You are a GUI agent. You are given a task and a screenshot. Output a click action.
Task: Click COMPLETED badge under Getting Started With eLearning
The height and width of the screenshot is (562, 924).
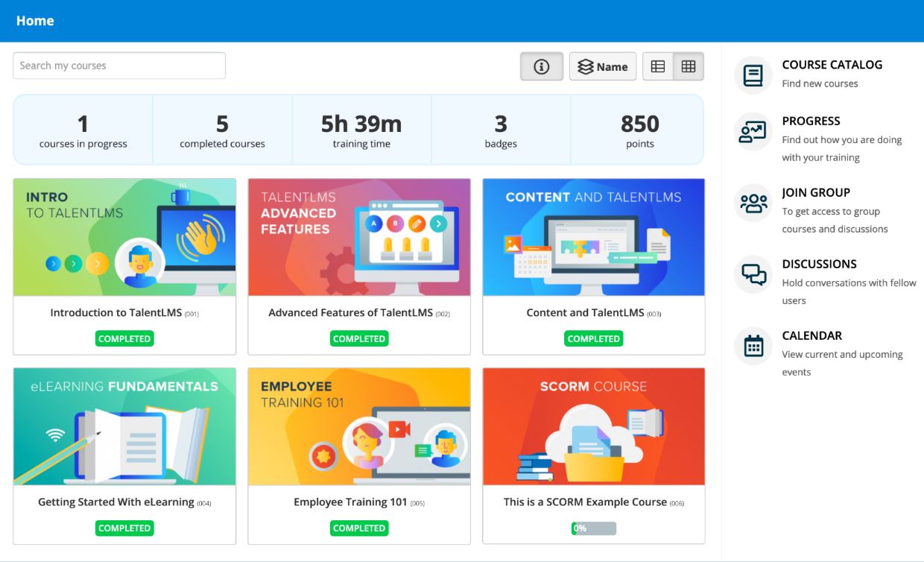coord(124,528)
